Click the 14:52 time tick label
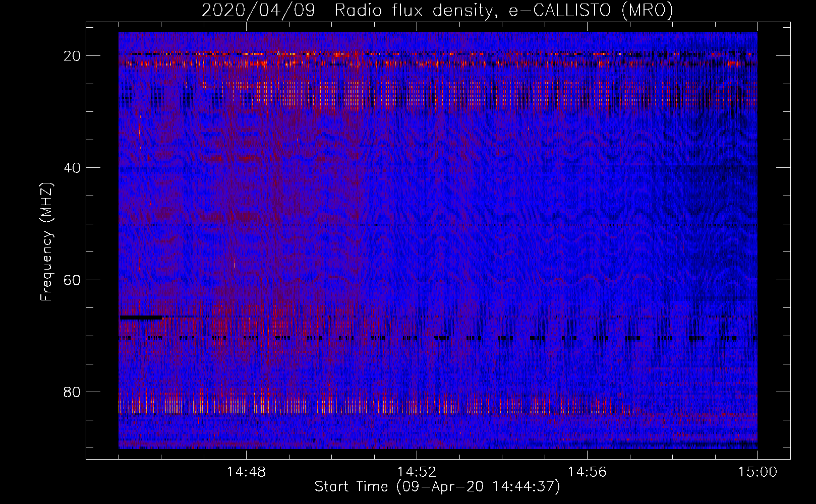The height and width of the screenshot is (504, 816). pyautogui.click(x=417, y=472)
